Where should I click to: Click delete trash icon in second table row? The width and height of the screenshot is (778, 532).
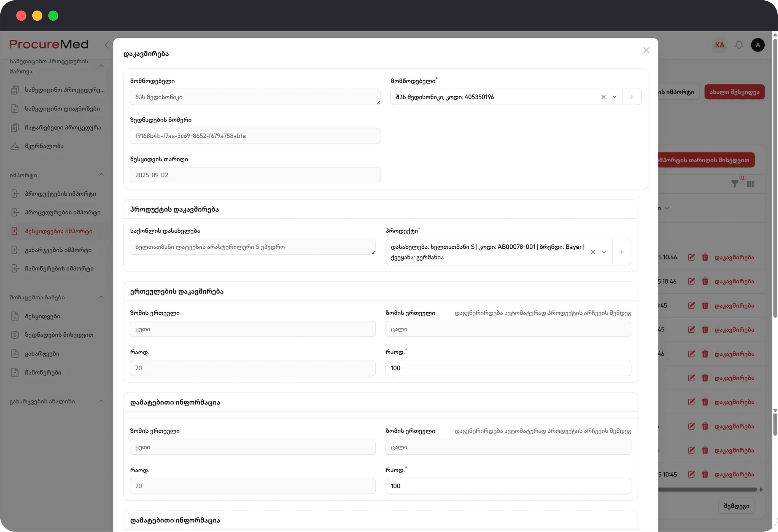pyautogui.click(x=705, y=281)
